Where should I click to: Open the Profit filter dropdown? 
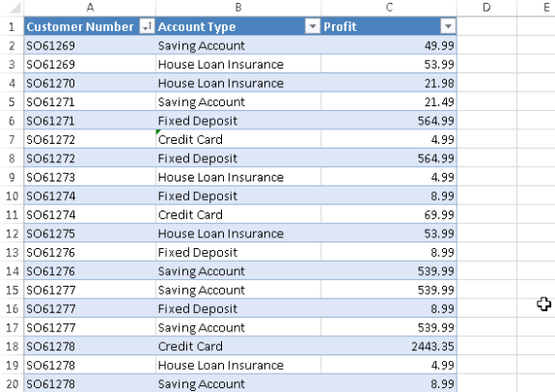(448, 26)
